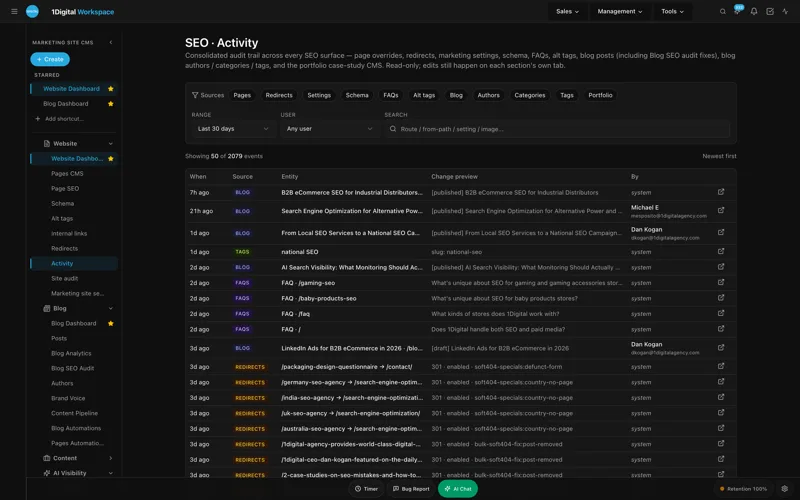Open external link for FAQ /faq row
Viewport: 800px width, 500px height.
[x=721, y=313]
